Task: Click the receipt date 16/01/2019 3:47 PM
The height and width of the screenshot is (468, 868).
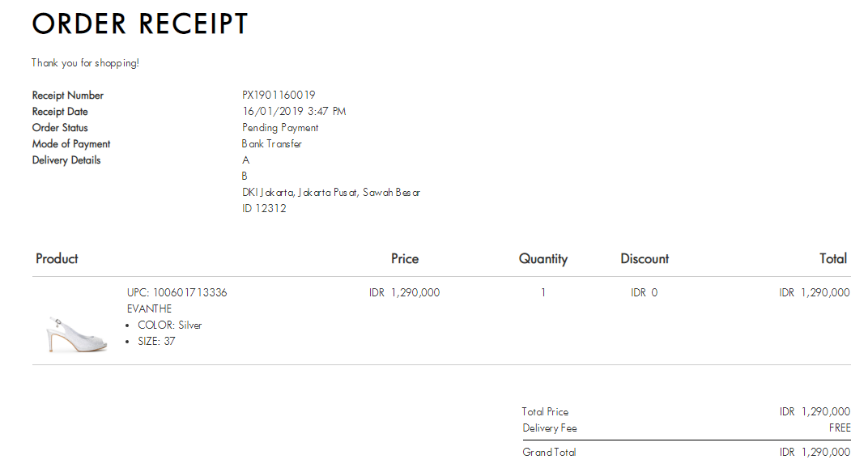Action: 294,111
